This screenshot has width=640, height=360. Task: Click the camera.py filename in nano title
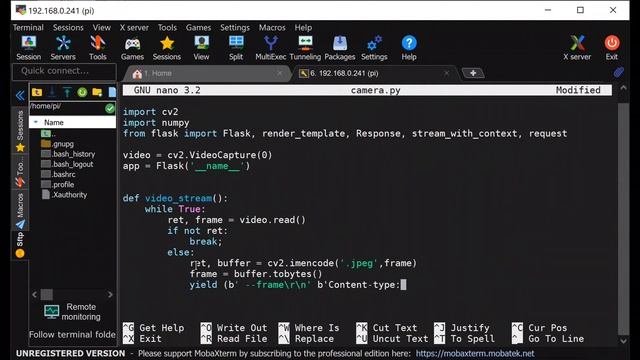pos(376,90)
